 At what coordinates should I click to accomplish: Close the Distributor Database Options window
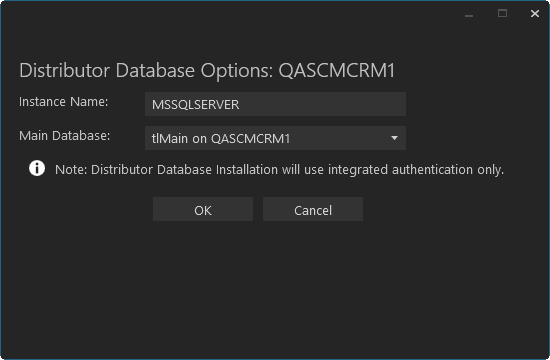click(535, 14)
